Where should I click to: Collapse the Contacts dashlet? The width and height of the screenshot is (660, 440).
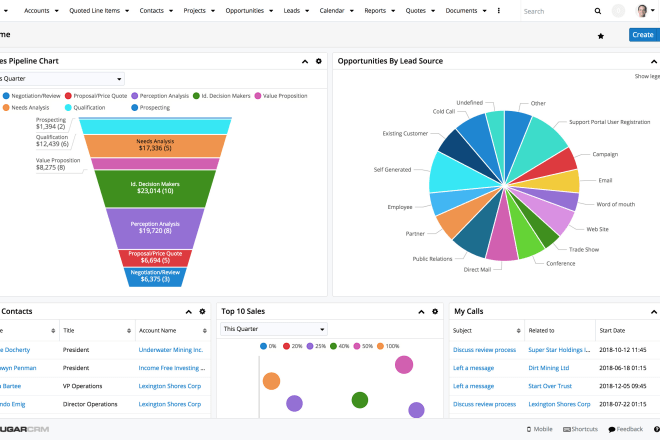pyautogui.click(x=189, y=312)
